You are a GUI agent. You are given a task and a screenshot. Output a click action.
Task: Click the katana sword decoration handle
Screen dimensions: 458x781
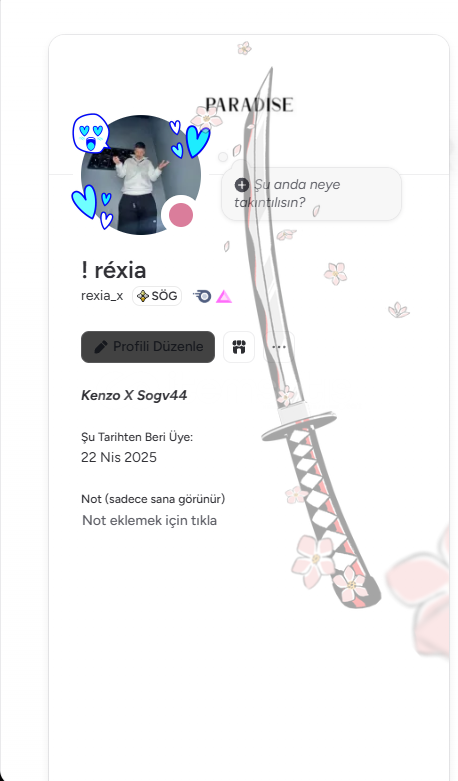331,513
